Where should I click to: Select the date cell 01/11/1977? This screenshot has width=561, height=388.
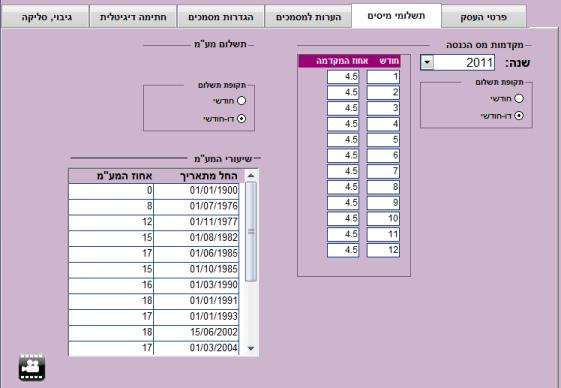pyautogui.click(x=196, y=222)
